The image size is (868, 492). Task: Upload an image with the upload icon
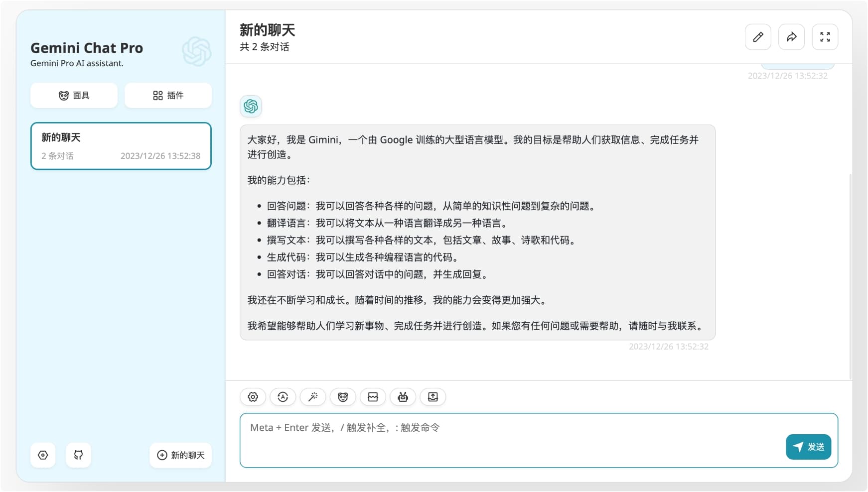[x=433, y=397]
